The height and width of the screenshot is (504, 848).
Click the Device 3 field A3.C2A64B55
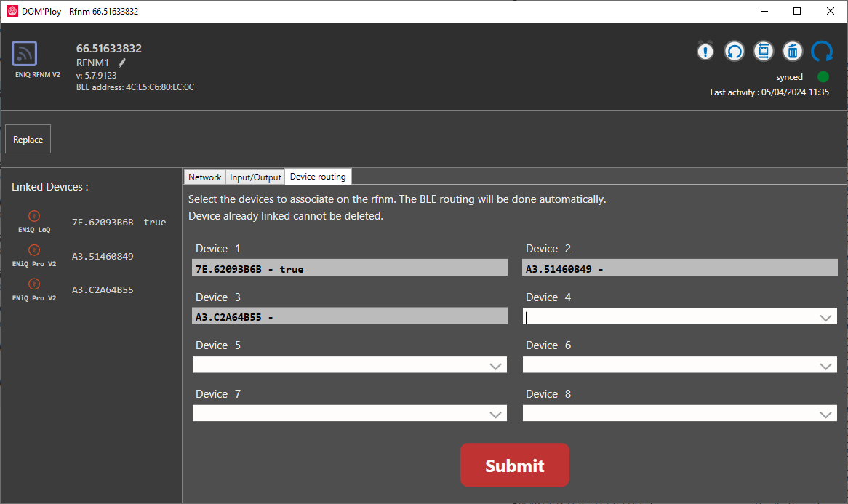pyautogui.click(x=349, y=316)
